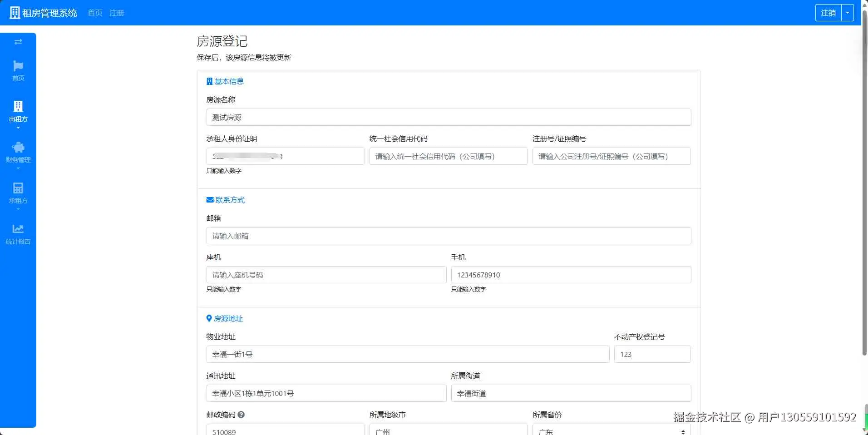The height and width of the screenshot is (435, 868).
Task: Open 财务管理 piggy bank icon
Action: [x=18, y=147]
